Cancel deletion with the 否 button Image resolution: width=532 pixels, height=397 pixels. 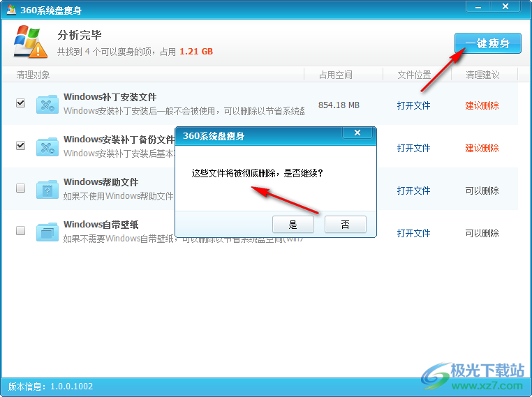click(346, 225)
